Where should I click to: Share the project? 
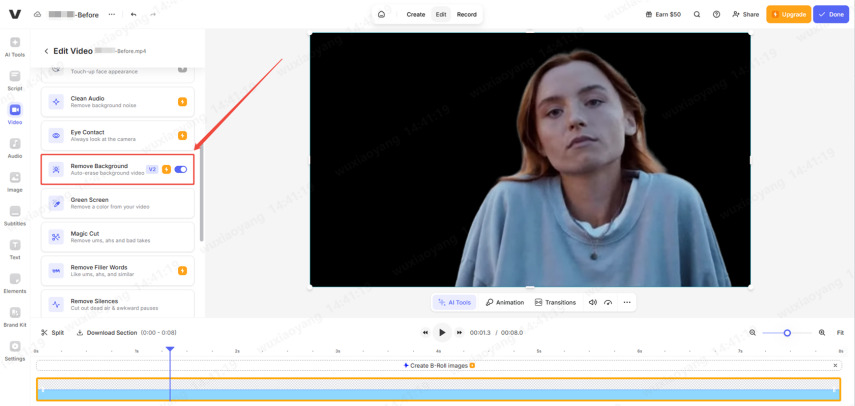coord(745,15)
